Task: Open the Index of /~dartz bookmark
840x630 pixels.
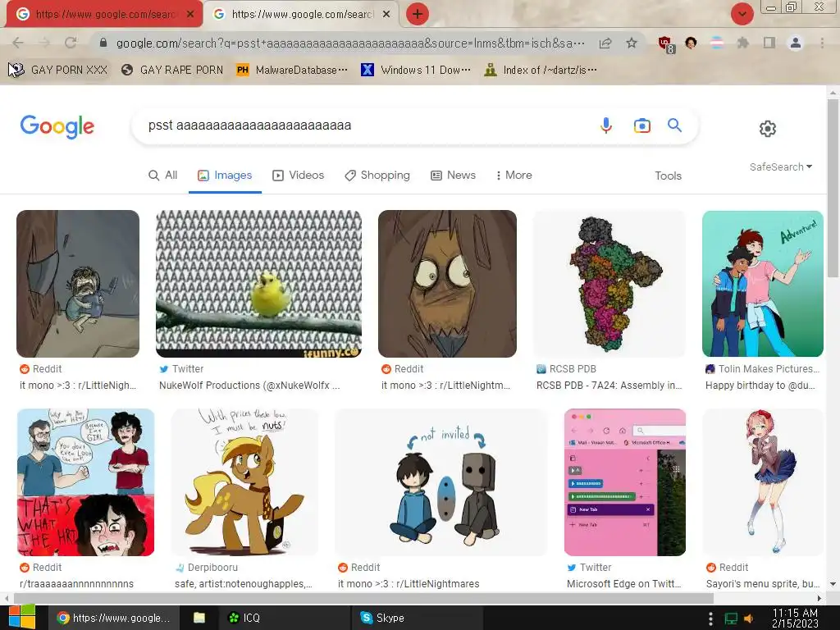Action: tap(540, 71)
